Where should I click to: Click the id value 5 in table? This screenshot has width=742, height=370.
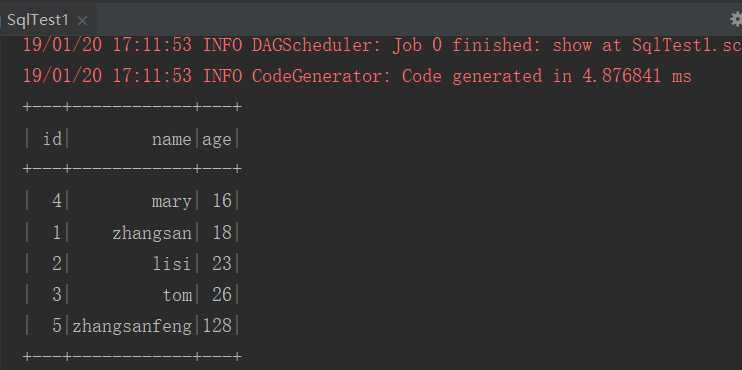[57, 326]
